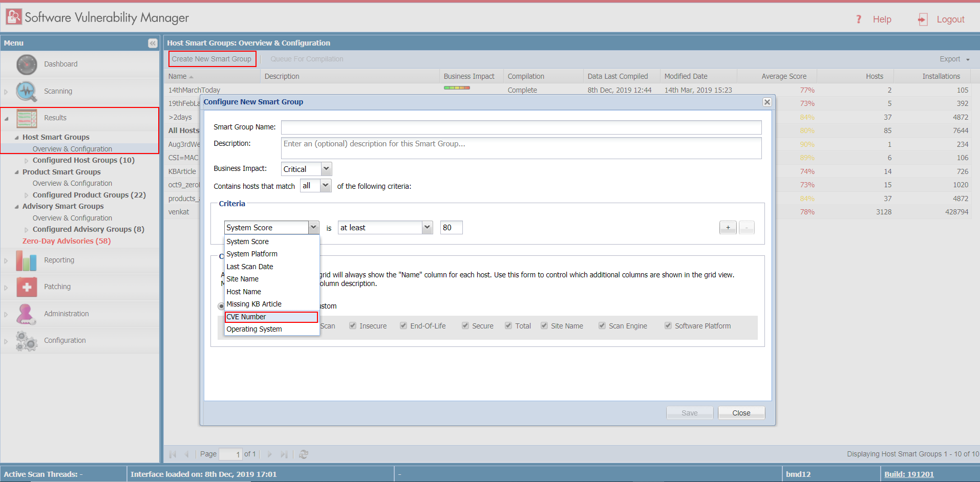The height and width of the screenshot is (482, 980).
Task: Toggle the End-Of-Life column checkbox
Action: [403, 326]
